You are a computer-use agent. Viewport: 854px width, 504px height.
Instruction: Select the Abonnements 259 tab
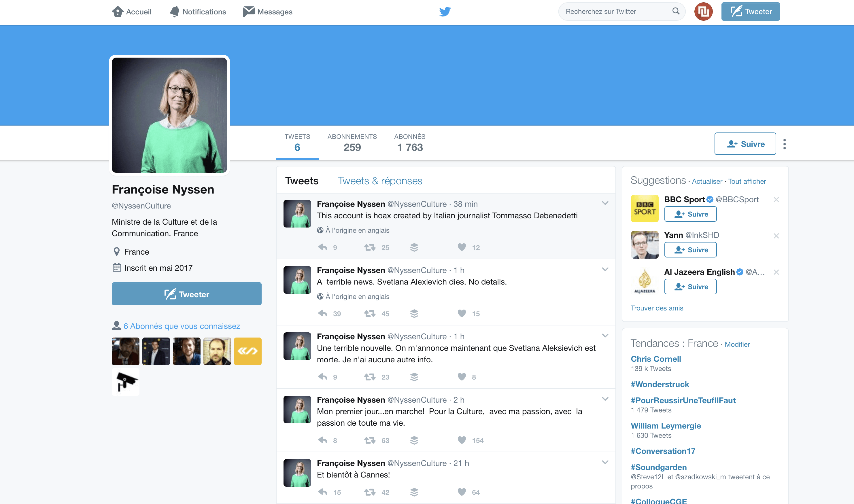pyautogui.click(x=352, y=143)
